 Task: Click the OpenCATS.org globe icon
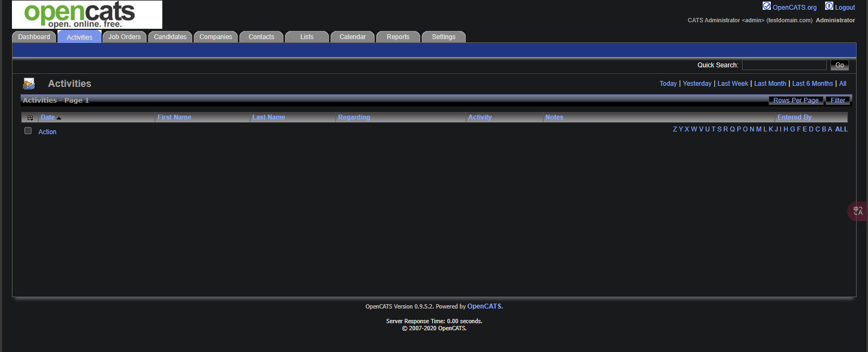tap(766, 6)
